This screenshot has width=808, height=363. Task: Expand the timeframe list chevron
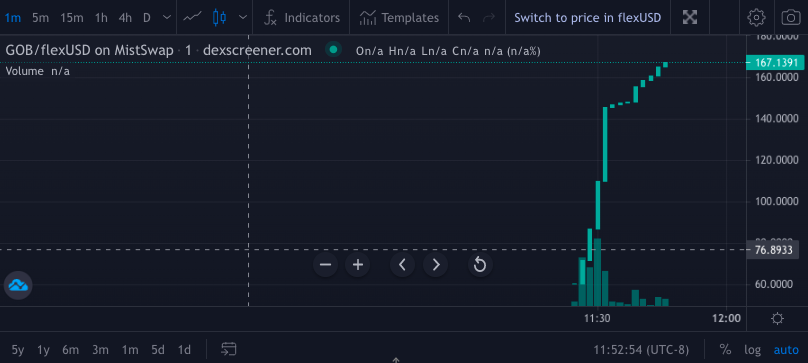[166, 18]
